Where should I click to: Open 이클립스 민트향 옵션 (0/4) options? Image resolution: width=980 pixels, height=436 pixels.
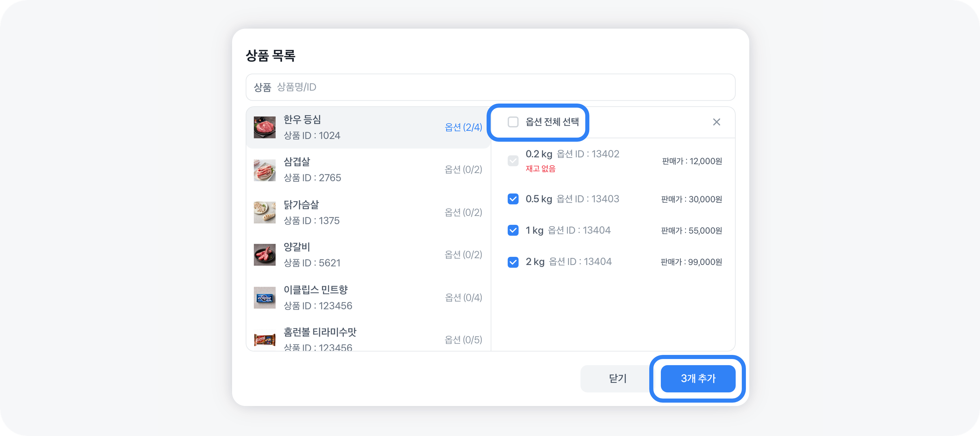pos(463,297)
